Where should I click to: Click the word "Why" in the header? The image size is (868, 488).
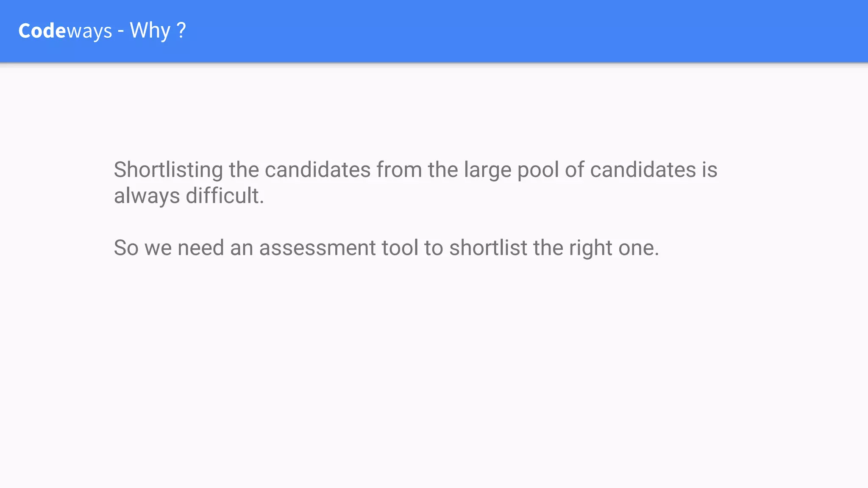pos(150,31)
